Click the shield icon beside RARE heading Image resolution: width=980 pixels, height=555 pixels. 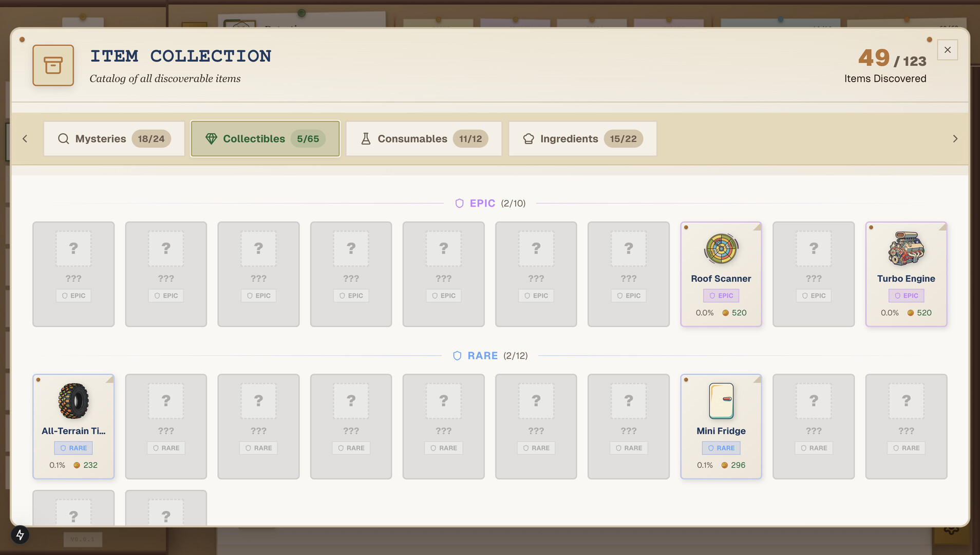457,355
